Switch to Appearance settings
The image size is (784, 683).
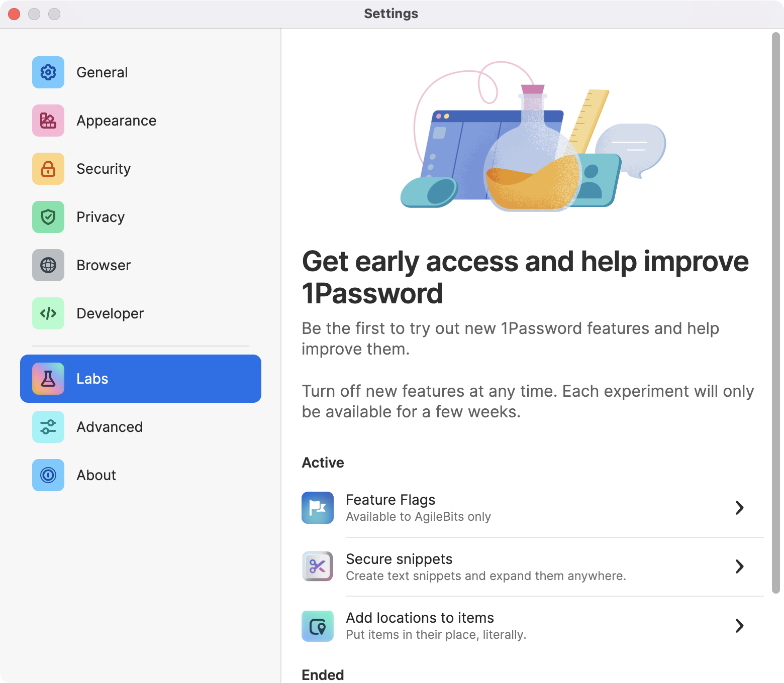(141, 121)
